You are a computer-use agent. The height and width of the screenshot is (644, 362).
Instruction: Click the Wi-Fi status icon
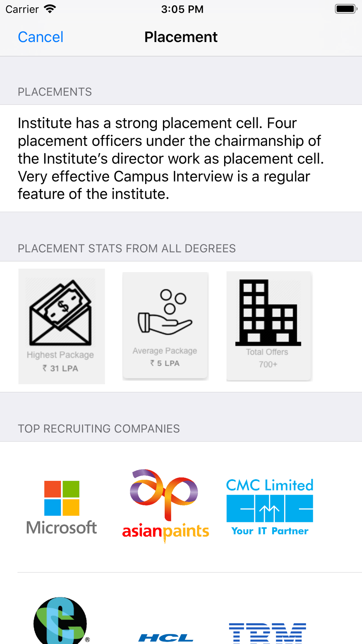click(50, 9)
